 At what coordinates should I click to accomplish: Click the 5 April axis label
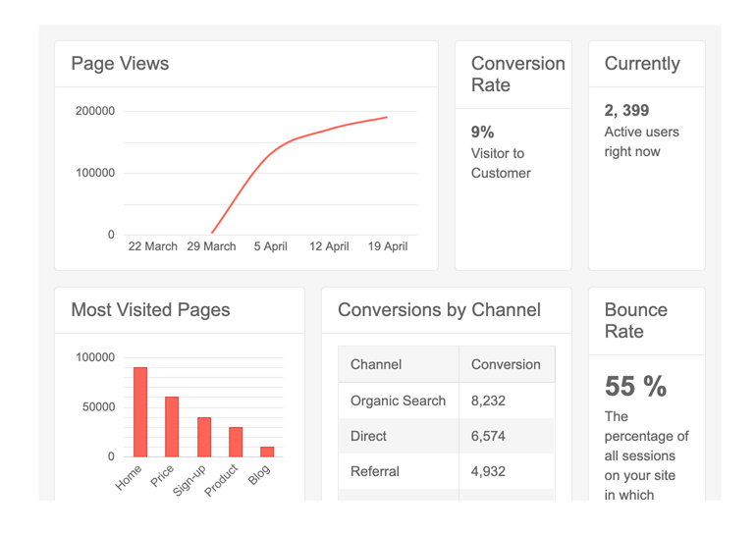click(270, 246)
